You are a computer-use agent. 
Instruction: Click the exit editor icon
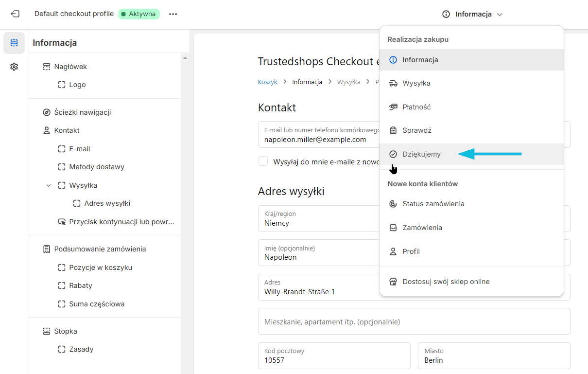15,14
